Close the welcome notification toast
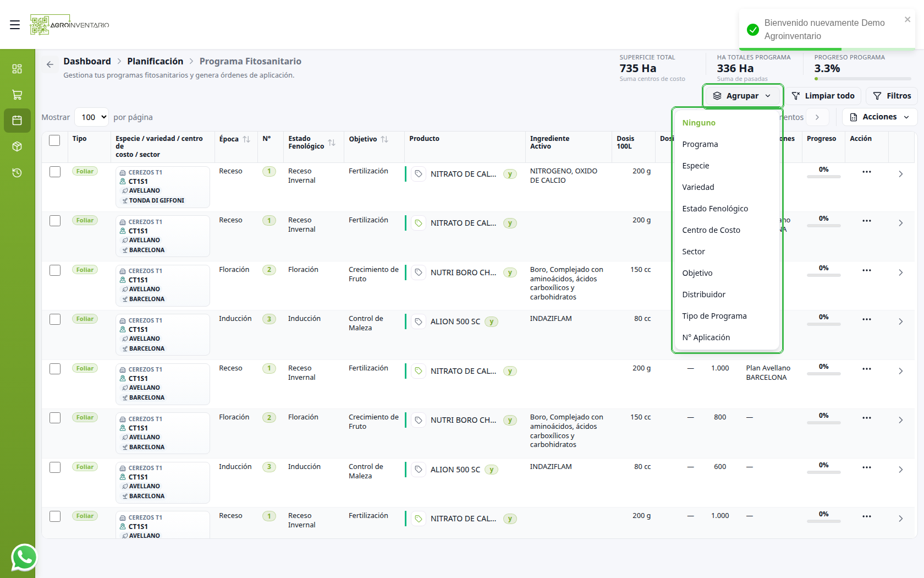The image size is (924, 578). (x=908, y=19)
